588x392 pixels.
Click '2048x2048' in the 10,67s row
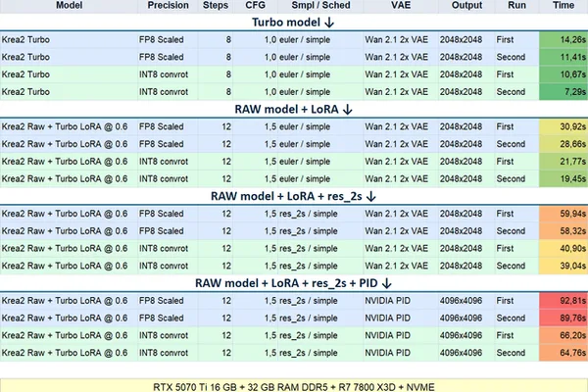point(461,74)
